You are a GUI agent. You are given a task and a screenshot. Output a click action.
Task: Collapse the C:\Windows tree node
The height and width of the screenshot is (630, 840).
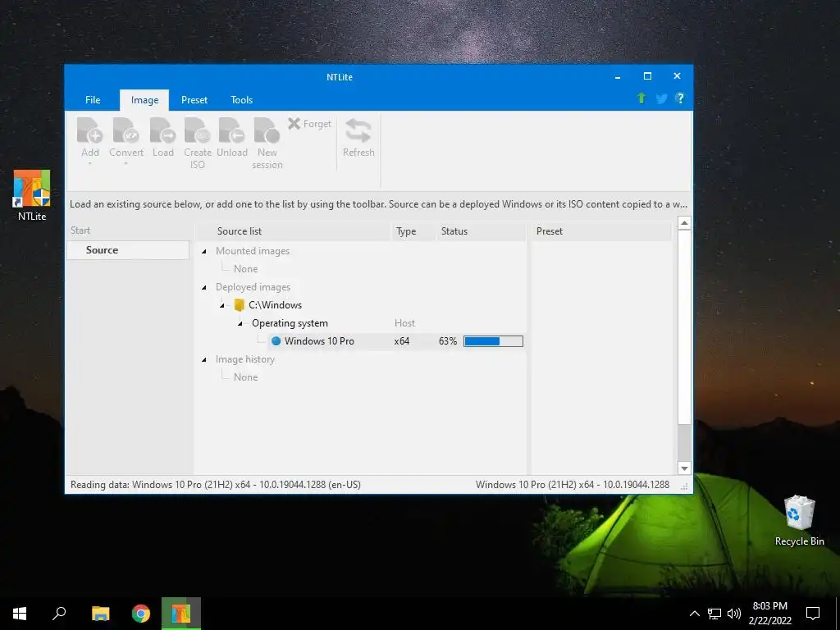click(x=221, y=306)
